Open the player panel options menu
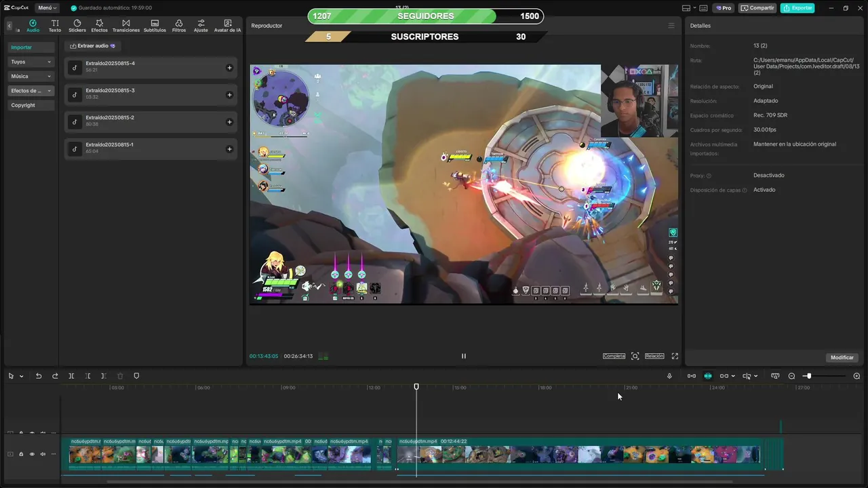The height and width of the screenshot is (488, 868). (671, 26)
